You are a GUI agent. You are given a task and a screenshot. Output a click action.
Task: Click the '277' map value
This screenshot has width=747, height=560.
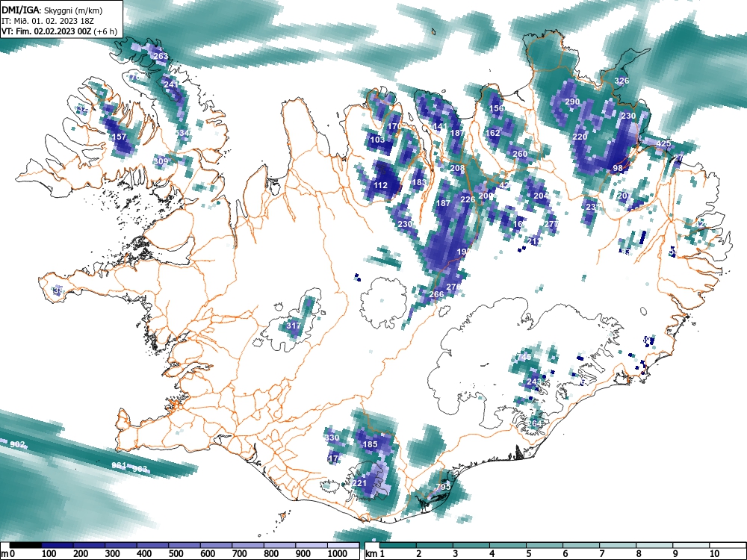point(551,224)
